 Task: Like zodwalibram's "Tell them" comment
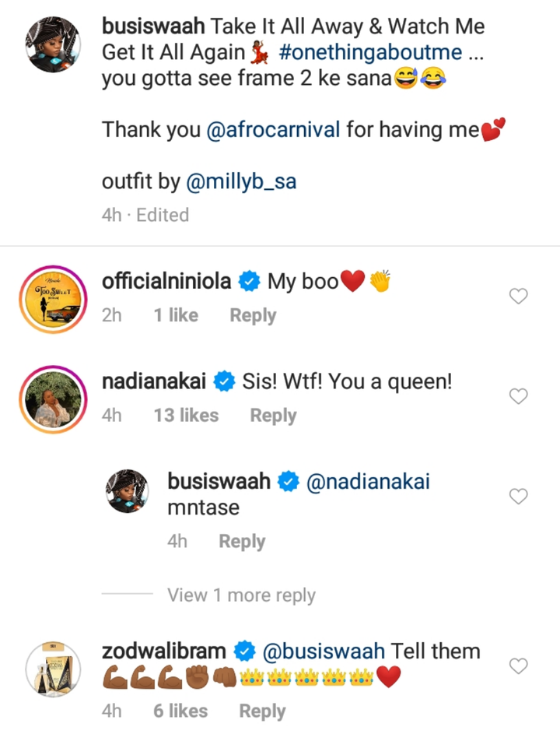(518, 665)
